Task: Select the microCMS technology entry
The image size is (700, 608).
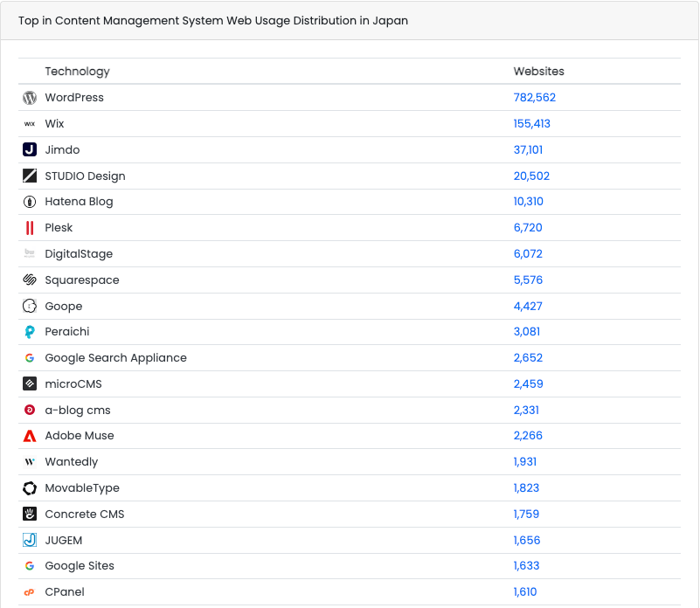Action: (x=75, y=383)
